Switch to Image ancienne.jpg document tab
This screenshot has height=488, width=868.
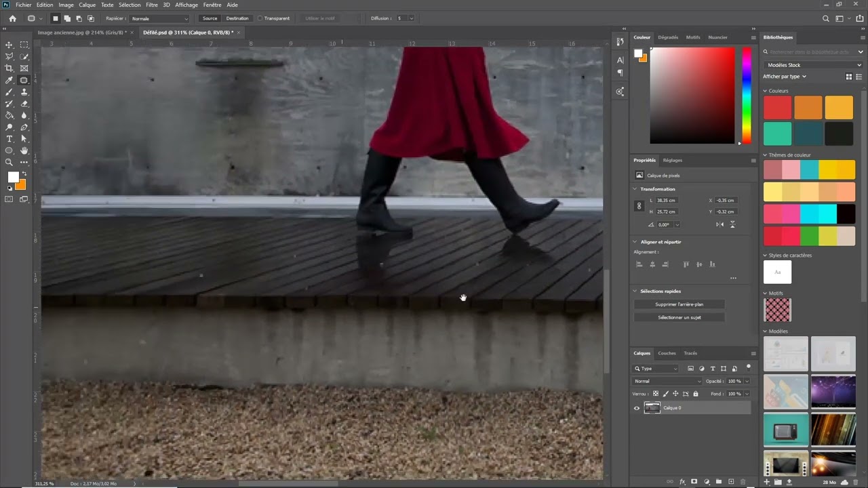pyautogui.click(x=81, y=33)
